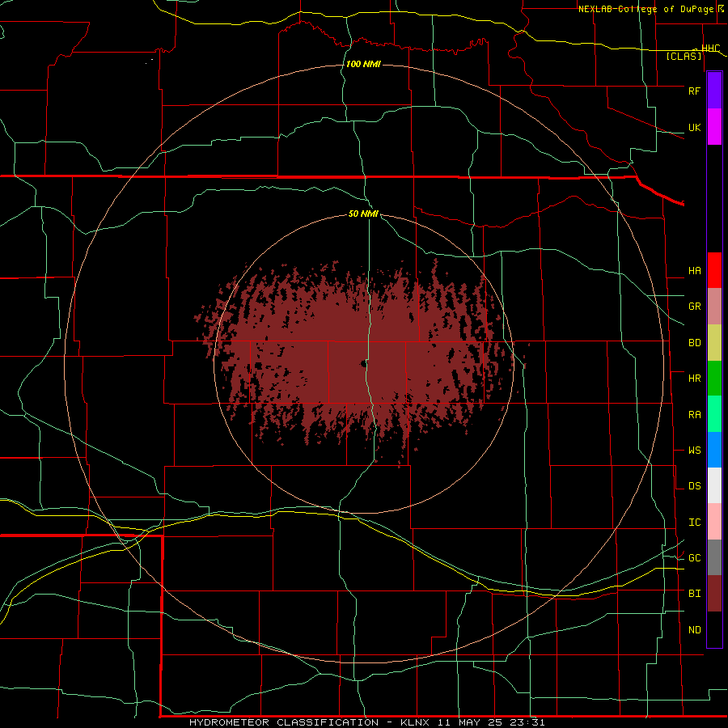Click the "RF" legend label
728x728 pixels.
click(694, 91)
